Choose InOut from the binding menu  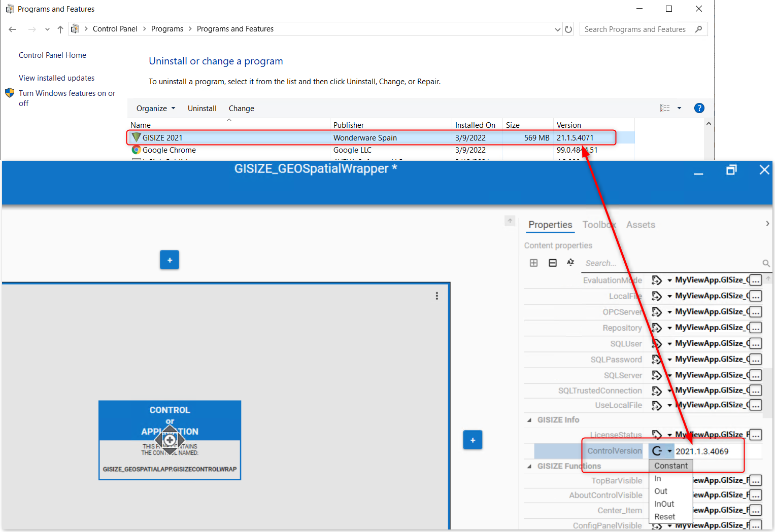671,504
